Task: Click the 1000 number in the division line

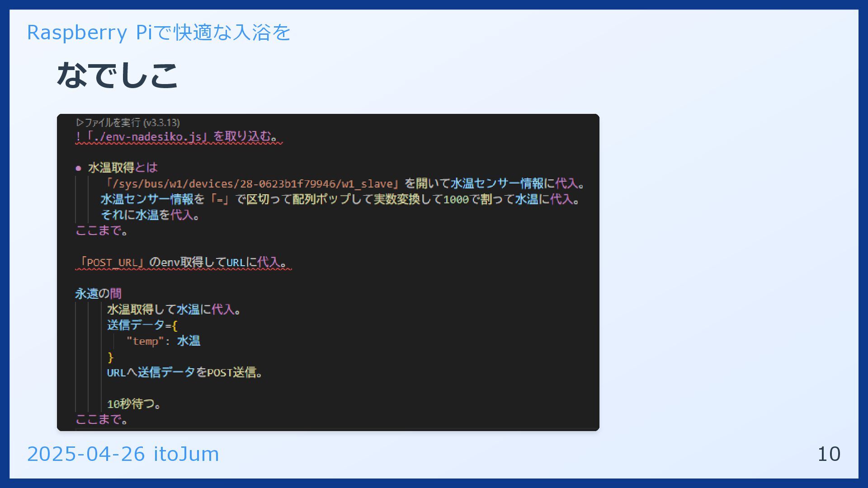Action: (x=456, y=199)
